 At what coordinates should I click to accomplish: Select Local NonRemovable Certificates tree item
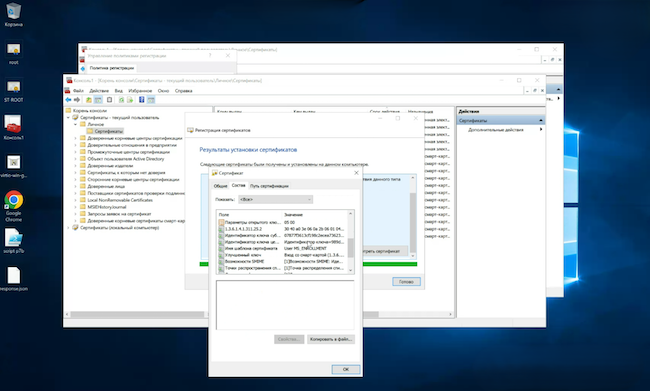coord(120,200)
